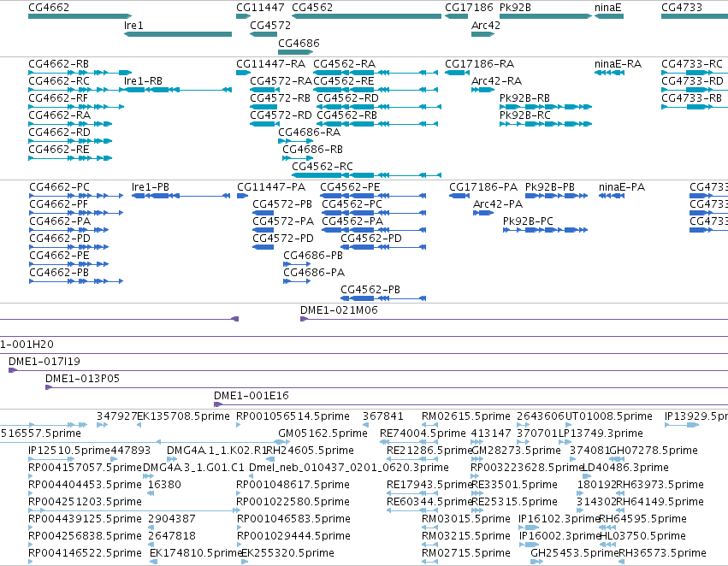Select the DME1-017I19 BAC label
728x566 pixels.
tap(44, 362)
